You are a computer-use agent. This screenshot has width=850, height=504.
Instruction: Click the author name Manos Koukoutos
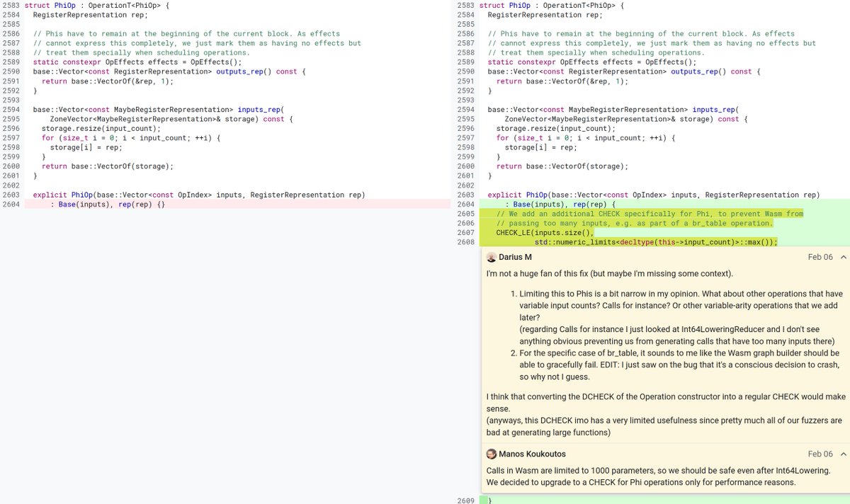click(533, 454)
